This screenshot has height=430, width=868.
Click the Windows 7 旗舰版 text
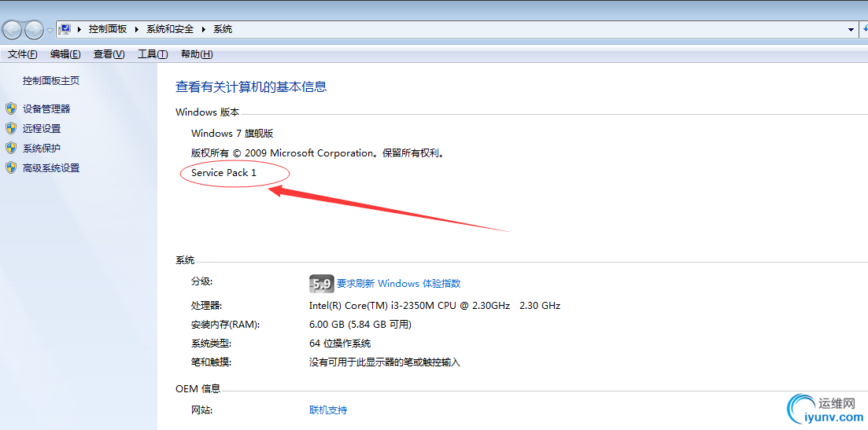click(232, 133)
